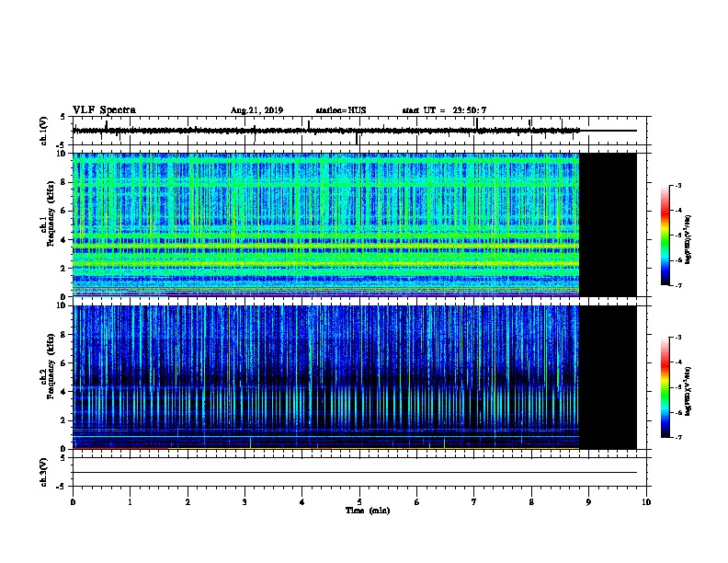Click time axis tick label "1"
This screenshot has width=728, height=563.
pyautogui.click(x=130, y=501)
